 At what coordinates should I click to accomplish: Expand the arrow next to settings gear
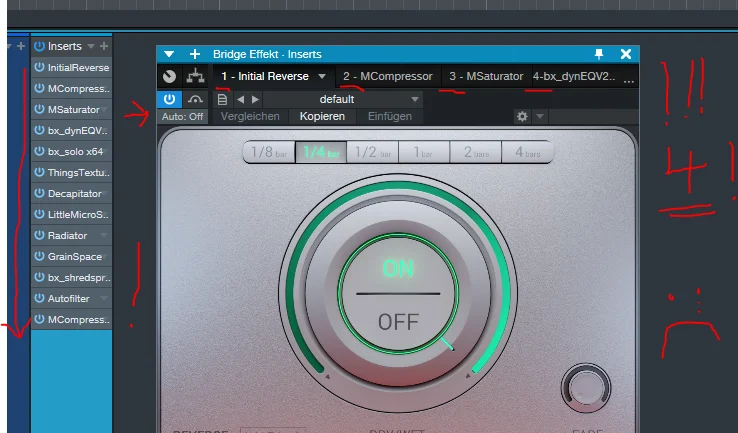[540, 116]
